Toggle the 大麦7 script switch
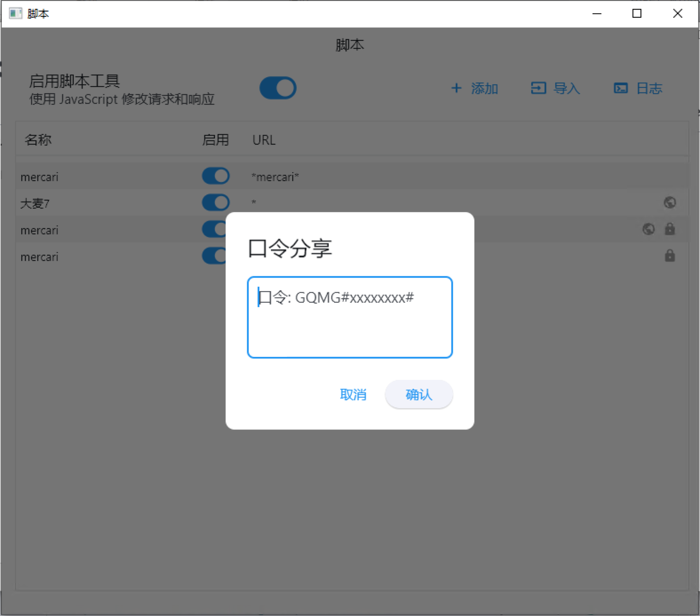This screenshot has height=616, width=700. [x=215, y=202]
